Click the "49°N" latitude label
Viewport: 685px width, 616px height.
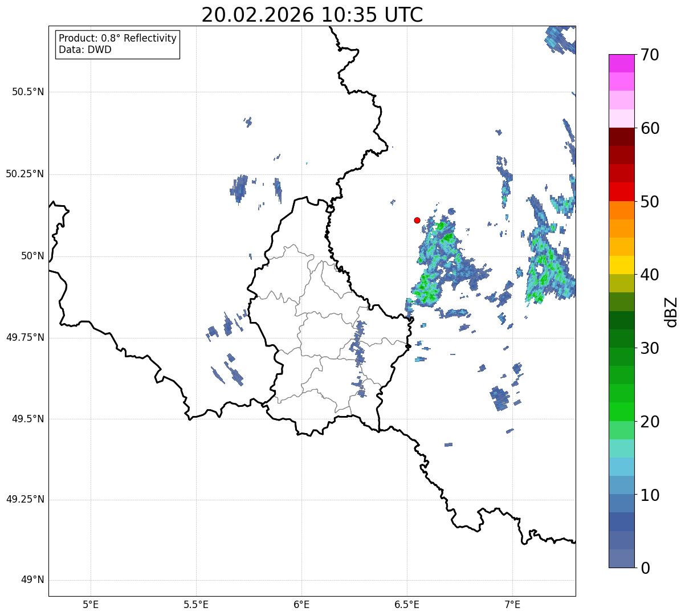[32, 580]
